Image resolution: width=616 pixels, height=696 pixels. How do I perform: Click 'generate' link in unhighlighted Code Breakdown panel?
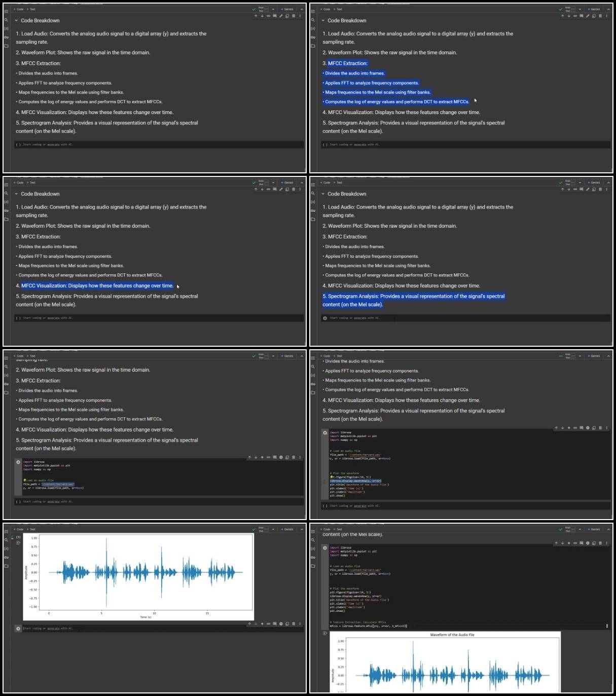tap(53, 144)
